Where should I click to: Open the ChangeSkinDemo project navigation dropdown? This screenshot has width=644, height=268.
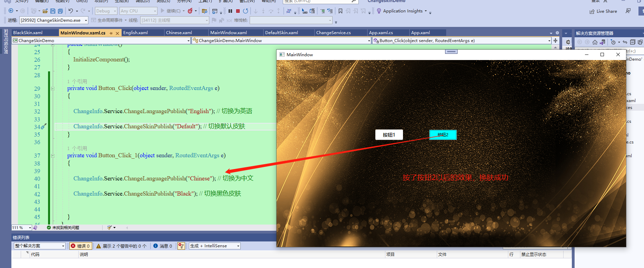pos(101,41)
